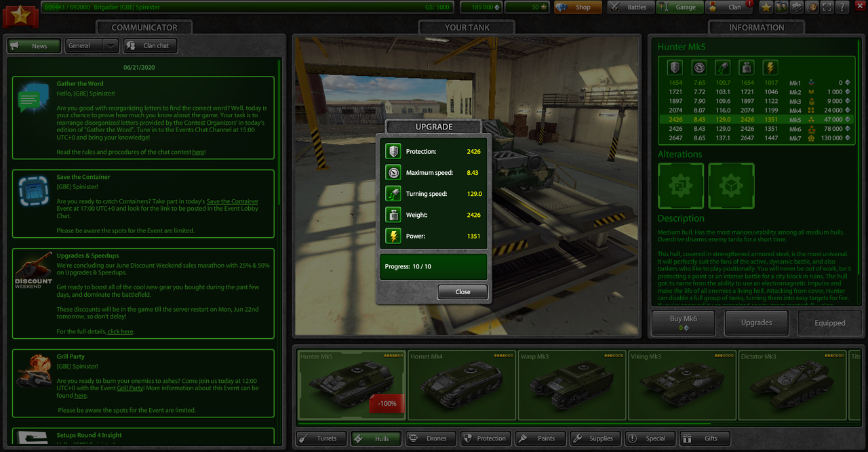
Task: Open the General chat channel dropdown
Action: point(92,45)
